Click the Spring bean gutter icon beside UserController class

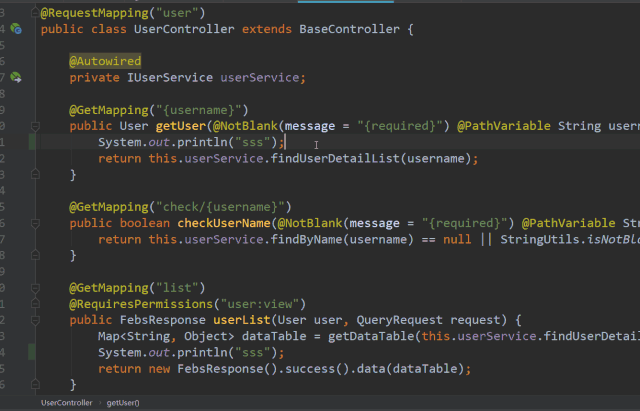pos(16,29)
